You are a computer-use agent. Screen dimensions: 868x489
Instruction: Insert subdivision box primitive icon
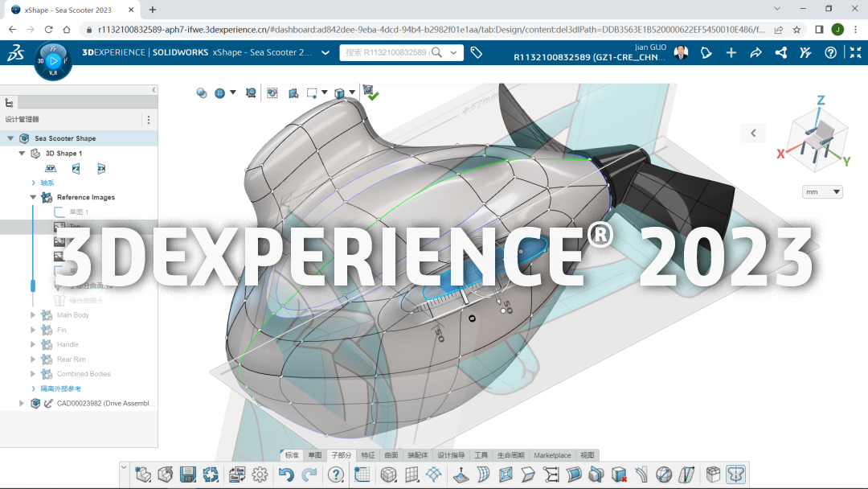coord(389,475)
